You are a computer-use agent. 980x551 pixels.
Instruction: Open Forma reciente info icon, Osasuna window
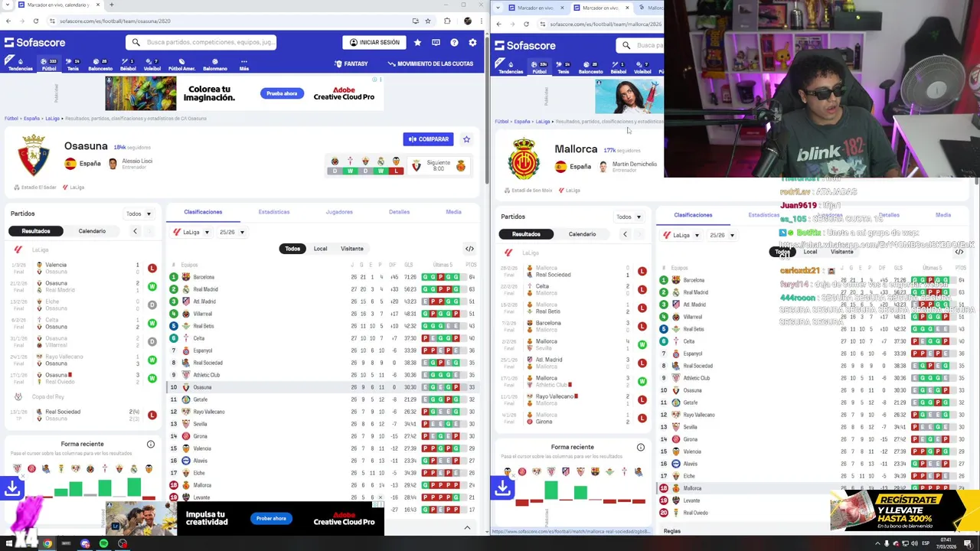click(151, 444)
